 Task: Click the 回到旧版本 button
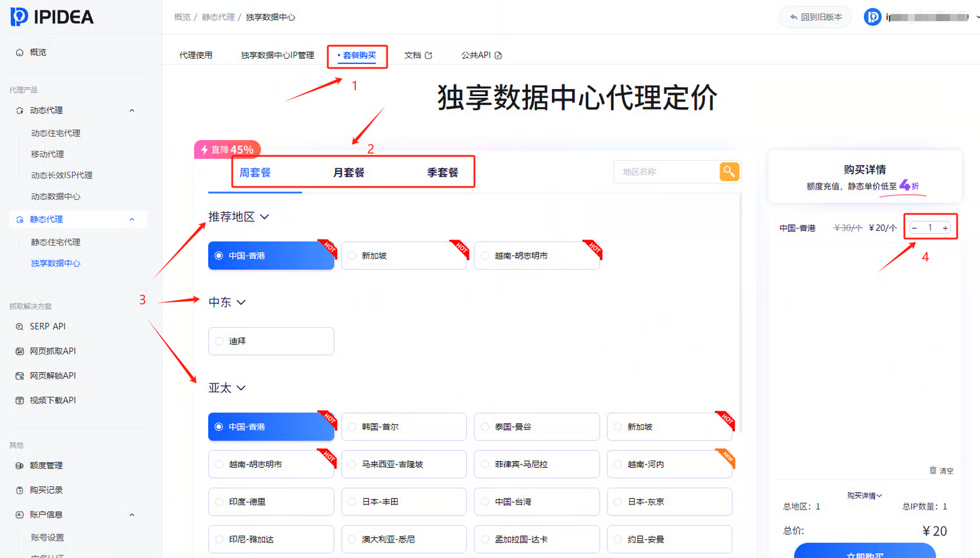[x=816, y=17]
